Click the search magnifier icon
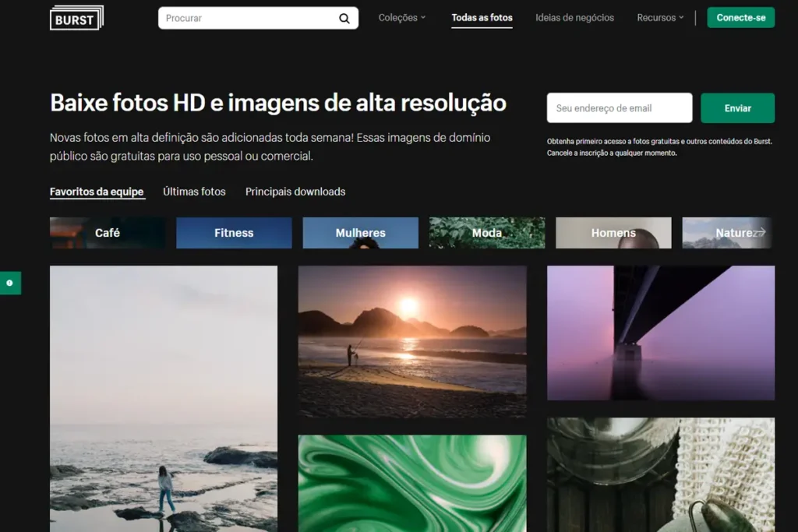Screen dimensions: 798x532 pos(344,19)
